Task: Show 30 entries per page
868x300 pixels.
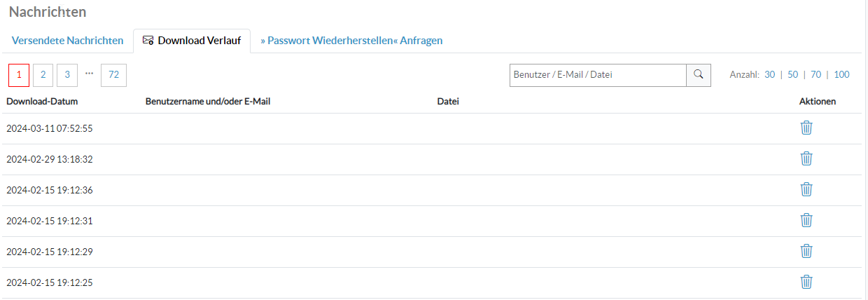Action: [x=769, y=74]
